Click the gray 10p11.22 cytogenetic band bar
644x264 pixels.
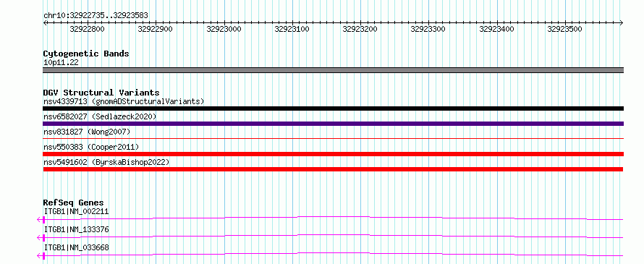pyautogui.click(x=333, y=70)
